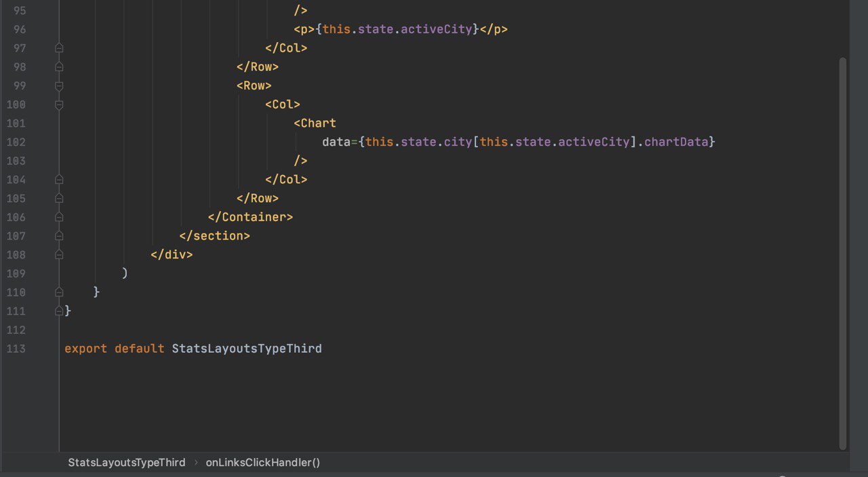Click the closing Col tag on line 104

coord(286,180)
